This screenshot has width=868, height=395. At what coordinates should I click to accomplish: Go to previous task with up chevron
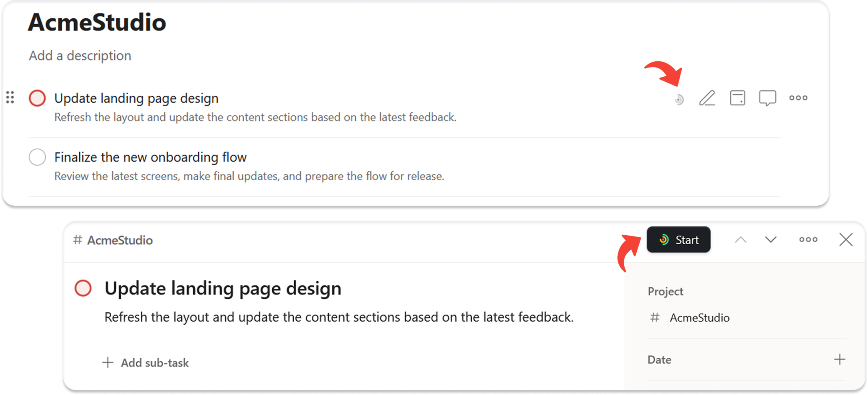(x=741, y=240)
